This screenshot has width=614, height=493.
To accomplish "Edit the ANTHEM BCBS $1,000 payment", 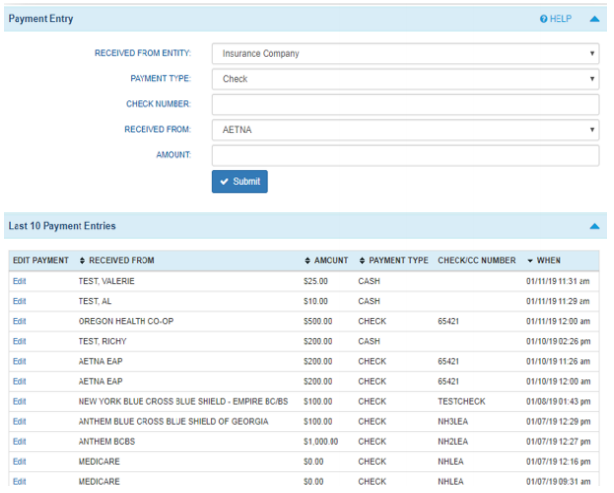I will tap(20, 442).
